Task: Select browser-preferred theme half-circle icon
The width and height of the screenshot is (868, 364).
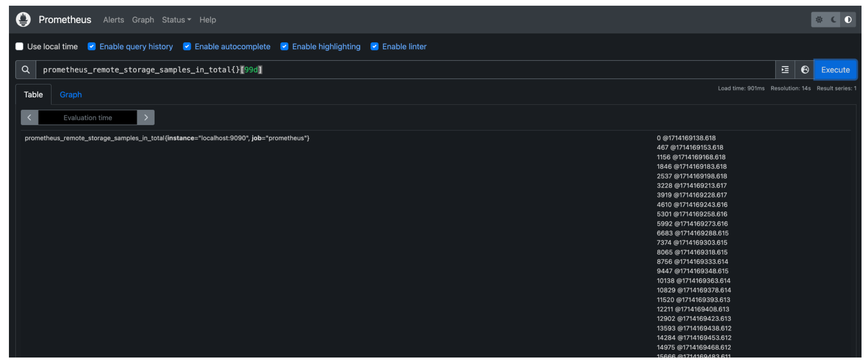Action: pos(848,19)
